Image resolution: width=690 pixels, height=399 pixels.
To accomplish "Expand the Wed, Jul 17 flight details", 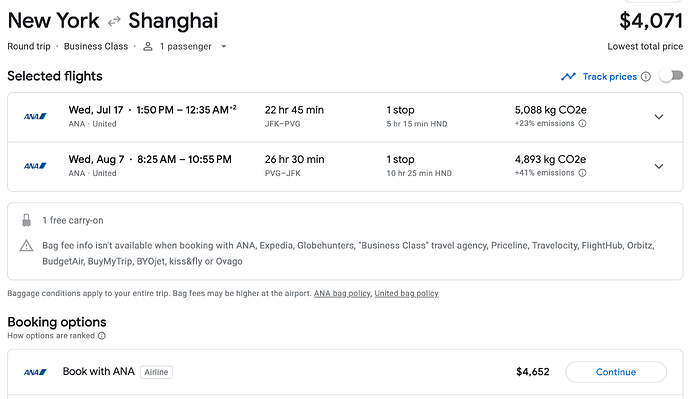I will pyautogui.click(x=659, y=117).
